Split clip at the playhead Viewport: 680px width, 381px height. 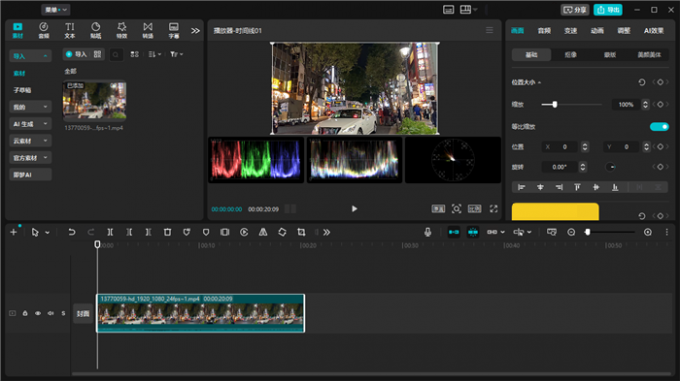(110, 232)
